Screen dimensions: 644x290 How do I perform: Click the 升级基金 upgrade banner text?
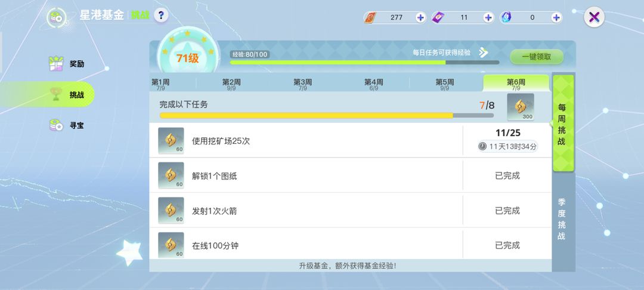tap(348, 266)
